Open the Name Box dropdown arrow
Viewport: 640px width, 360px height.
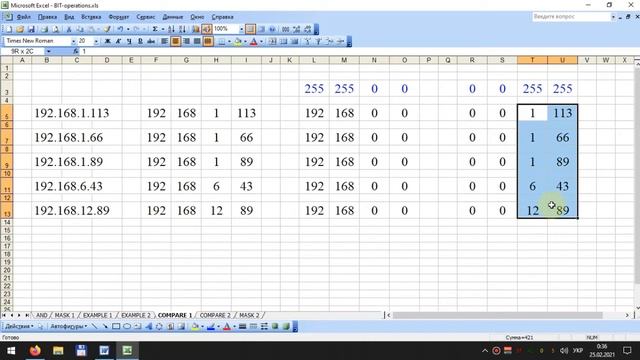[x=49, y=51]
